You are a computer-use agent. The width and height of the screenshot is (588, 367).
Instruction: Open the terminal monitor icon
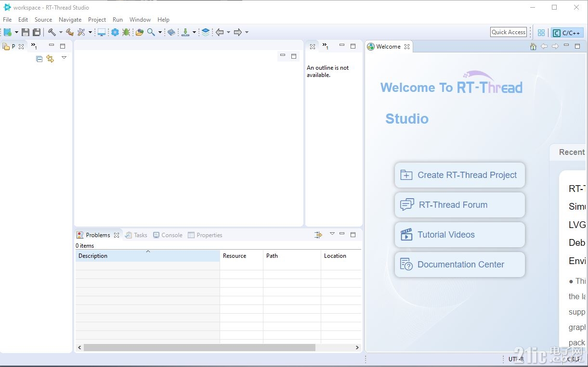pos(102,32)
